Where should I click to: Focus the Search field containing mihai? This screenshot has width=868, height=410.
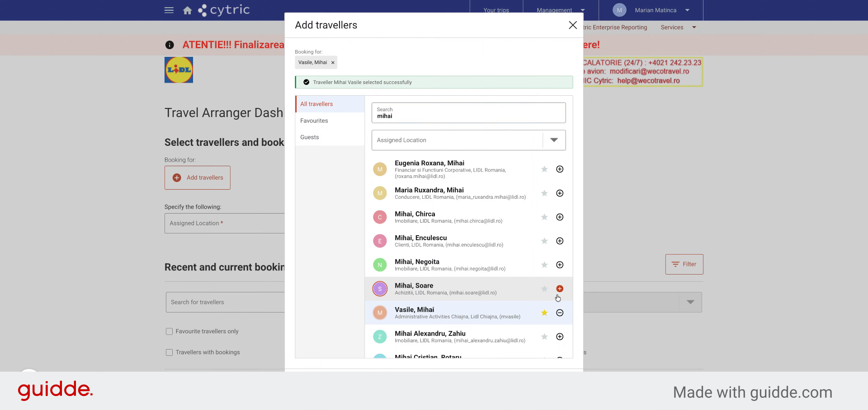[x=468, y=113]
